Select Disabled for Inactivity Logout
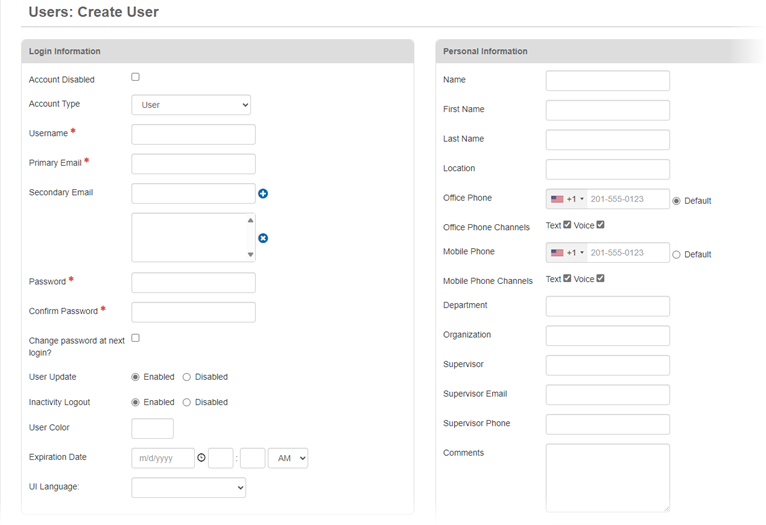This screenshot has height=525, width=766. click(x=187, y=402)
